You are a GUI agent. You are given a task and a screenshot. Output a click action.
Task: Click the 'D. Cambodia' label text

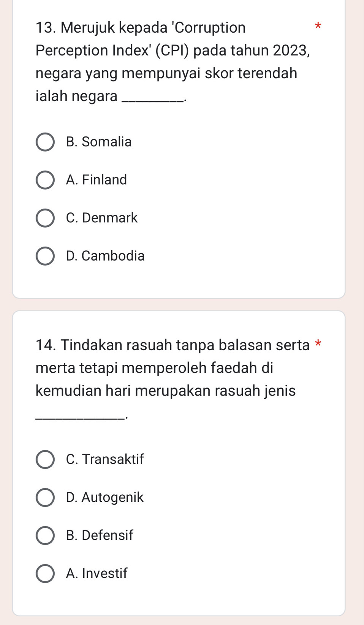click(x=104, y=256)
